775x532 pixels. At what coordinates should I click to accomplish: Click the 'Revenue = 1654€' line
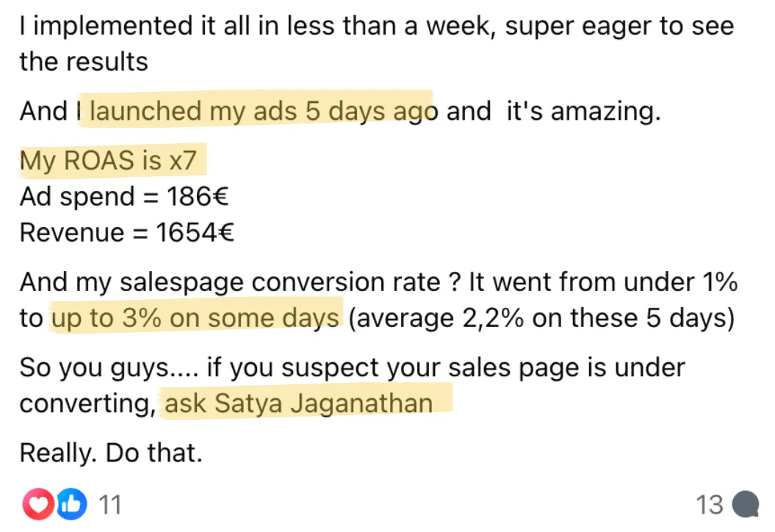click(x=127, y=232)
